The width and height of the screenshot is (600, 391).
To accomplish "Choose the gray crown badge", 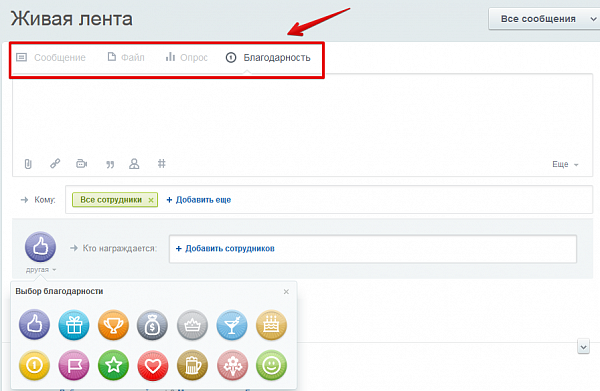I will tap(192, 325).
